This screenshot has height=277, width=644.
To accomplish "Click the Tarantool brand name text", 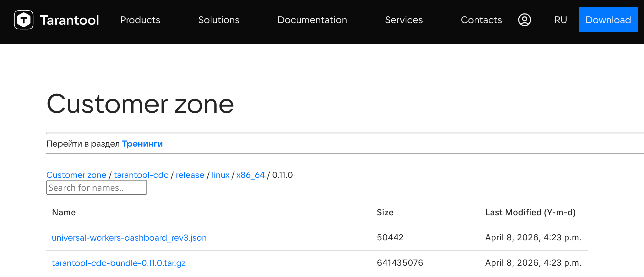I will (70, 20).
